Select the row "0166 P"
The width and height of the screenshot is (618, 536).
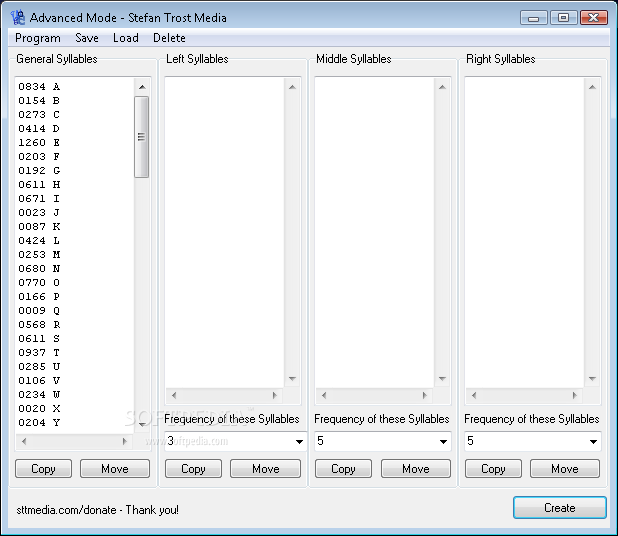point(39,296)
